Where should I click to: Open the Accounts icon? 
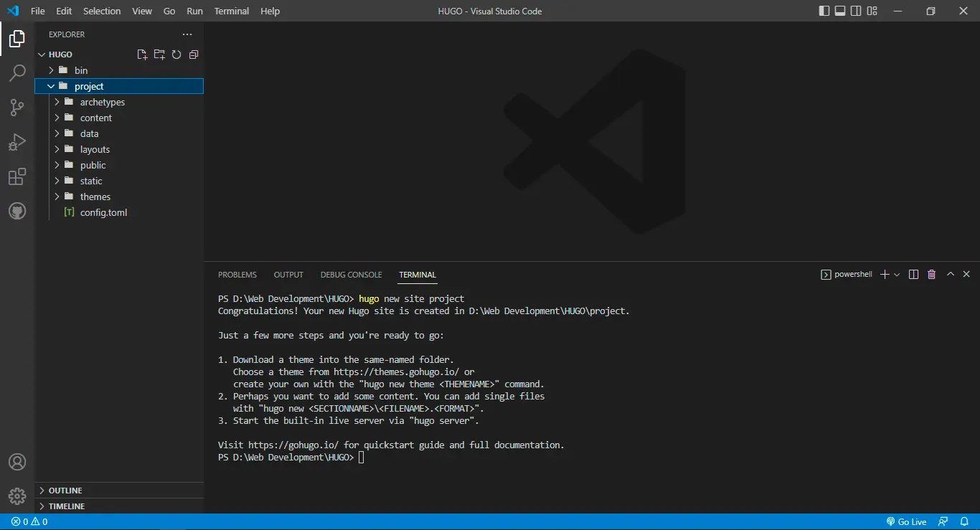pyautogui.click(x=17, y=462)
